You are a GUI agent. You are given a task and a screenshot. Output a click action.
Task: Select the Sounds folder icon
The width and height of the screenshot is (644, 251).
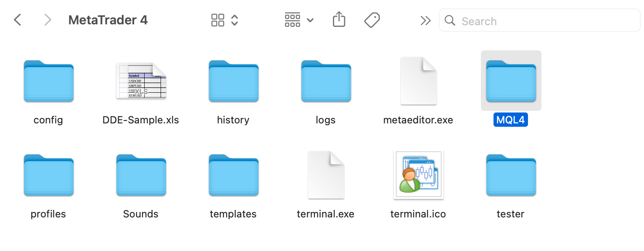click(141, 175)
